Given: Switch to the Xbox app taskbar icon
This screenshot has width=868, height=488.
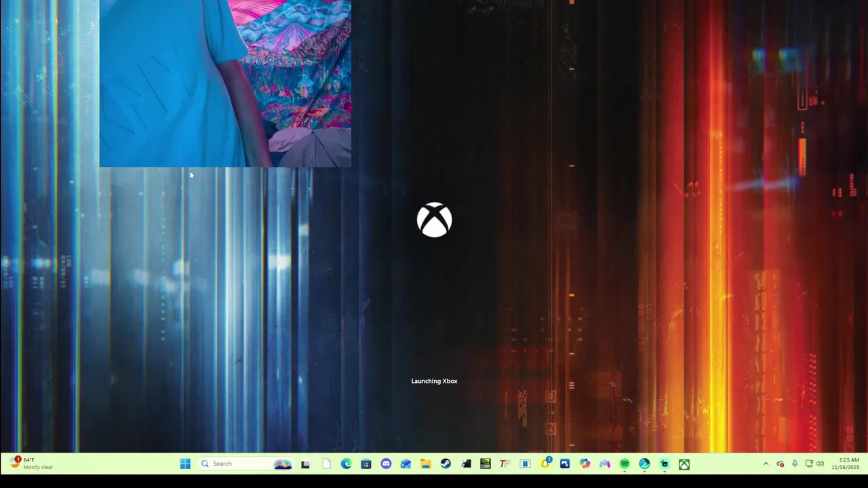Looking at the screenshot, I should (x=684, y=464).
